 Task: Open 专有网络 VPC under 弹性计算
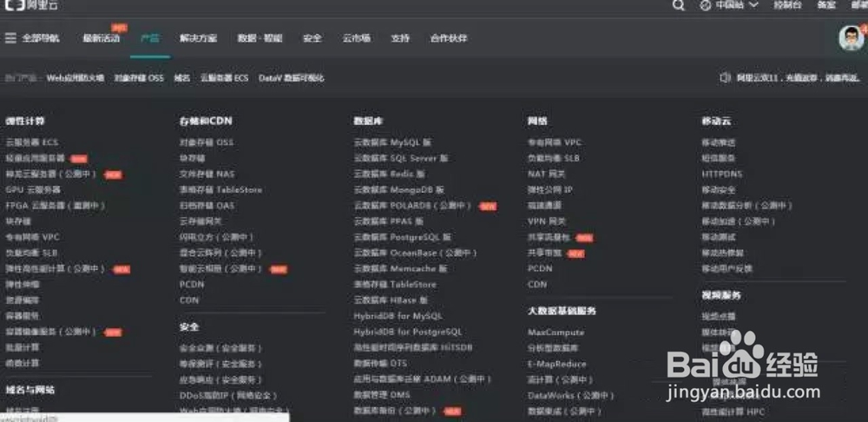point(33,237)
